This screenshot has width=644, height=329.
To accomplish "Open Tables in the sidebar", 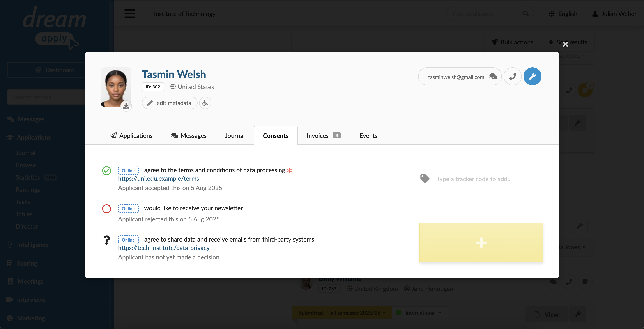I will [24, 214].
